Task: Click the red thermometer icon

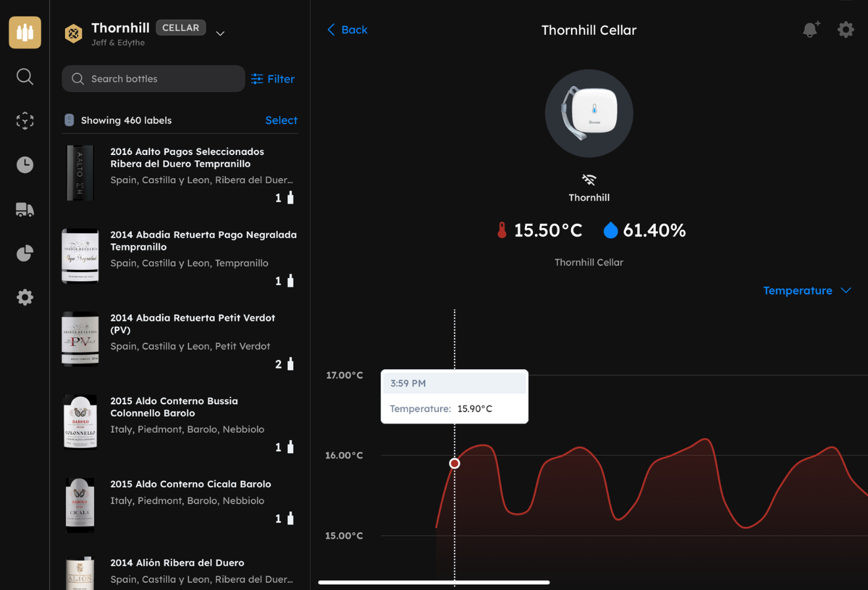Action: tap(502, 230)
